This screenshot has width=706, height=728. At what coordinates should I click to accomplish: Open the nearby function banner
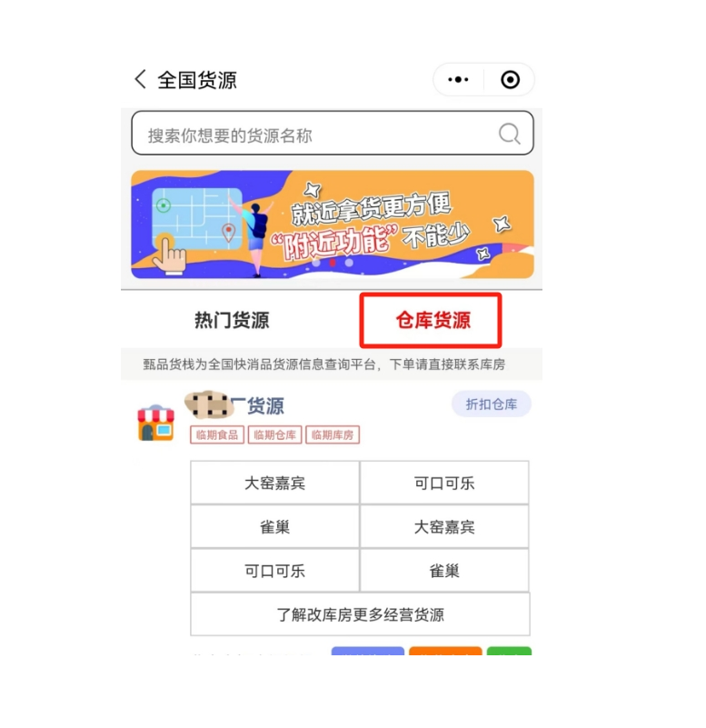(333, 224)
